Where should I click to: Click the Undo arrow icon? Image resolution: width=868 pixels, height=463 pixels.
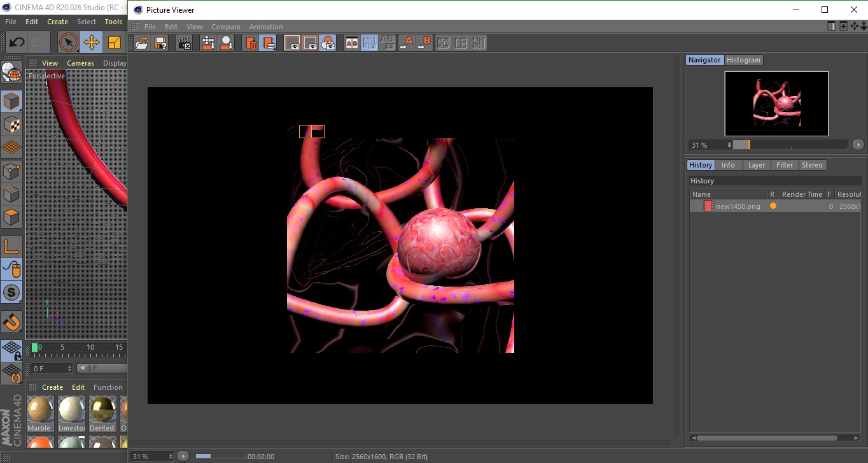coord(17,43)
